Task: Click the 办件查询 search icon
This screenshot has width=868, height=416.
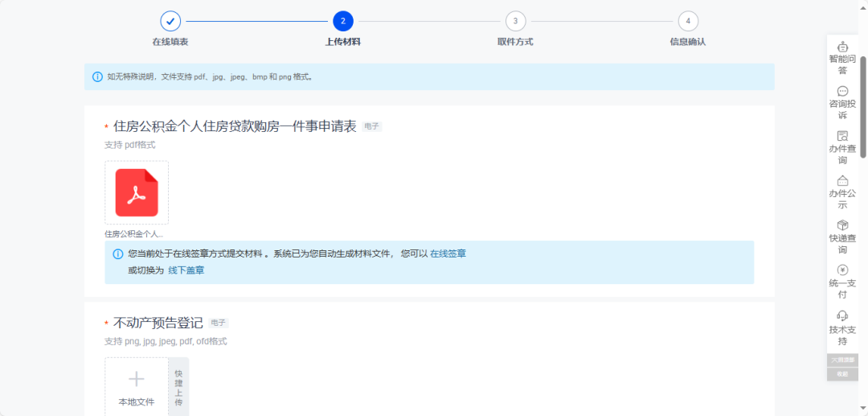Action: [x=842, y=136]
